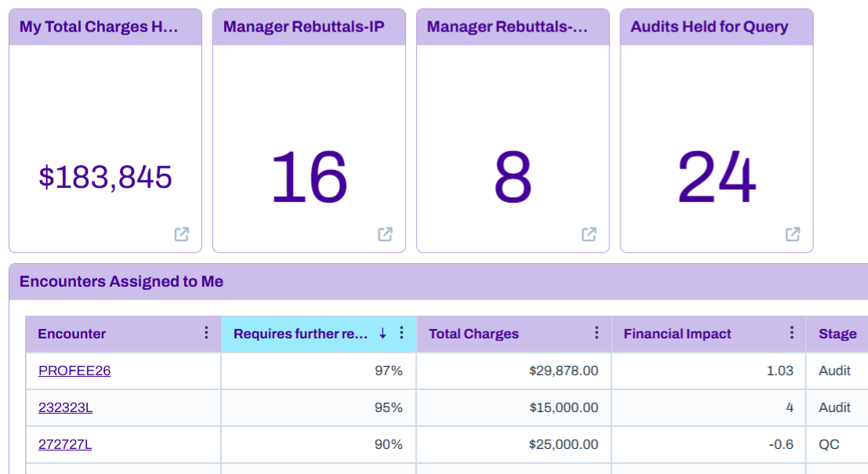Open pop-out icon on card showing 8
The width and height of the screenshot is (868, 474).
point(589,234)
